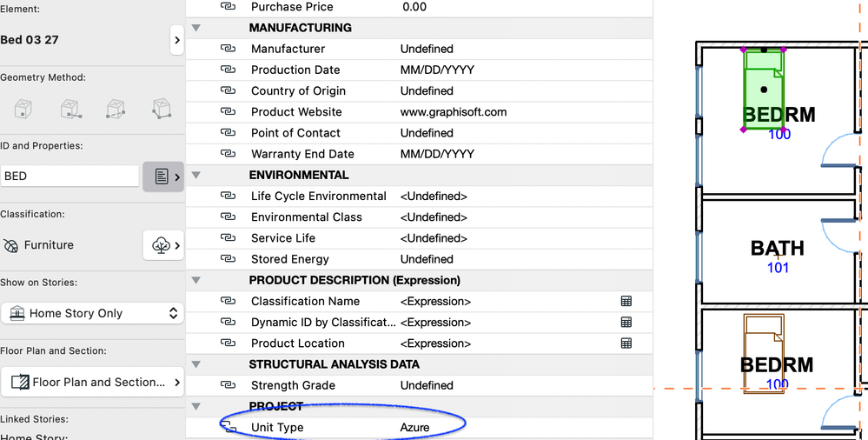Viewport: 868px width, 440px height.
Task: Open the Floor Plan and Section settings
Action: coord(91,383)
